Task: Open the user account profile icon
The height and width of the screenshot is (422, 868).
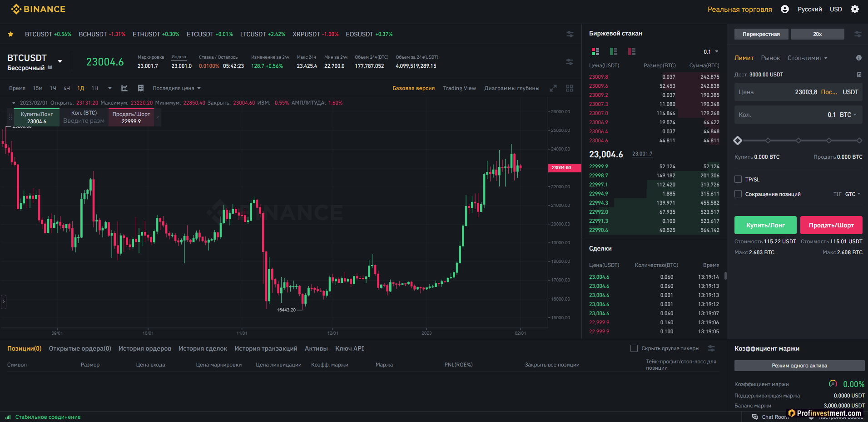Action: click(x=785, y=9)
